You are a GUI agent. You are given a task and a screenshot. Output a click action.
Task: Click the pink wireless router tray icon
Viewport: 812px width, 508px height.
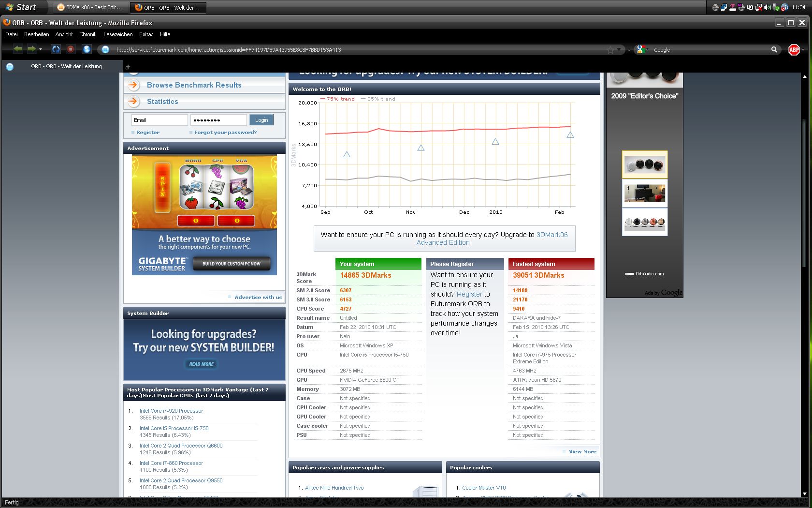click(732, 7)
